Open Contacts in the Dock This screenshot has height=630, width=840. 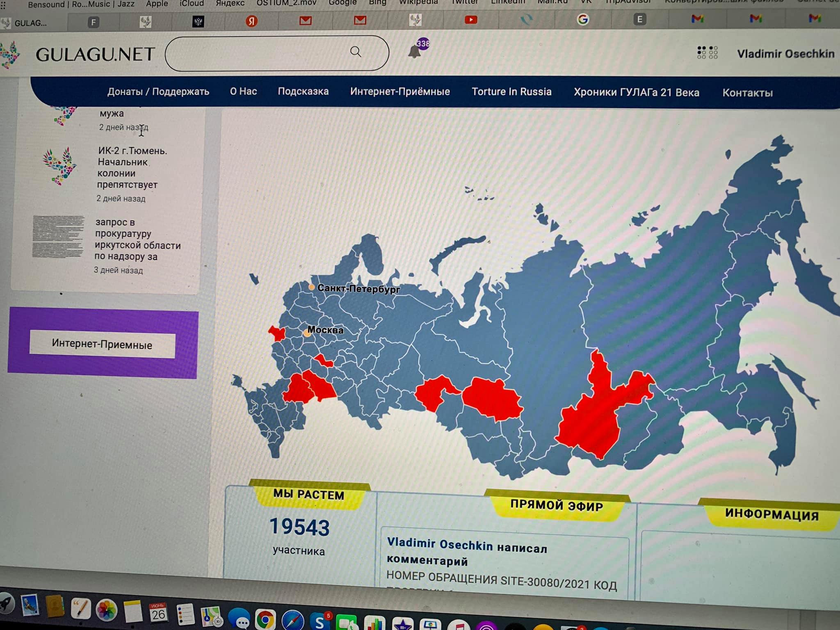(x=55, y=606)
